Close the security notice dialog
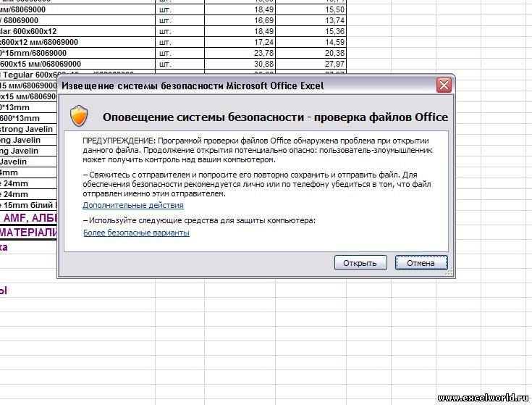Screen dimensions: 532x405 [444, 85]
